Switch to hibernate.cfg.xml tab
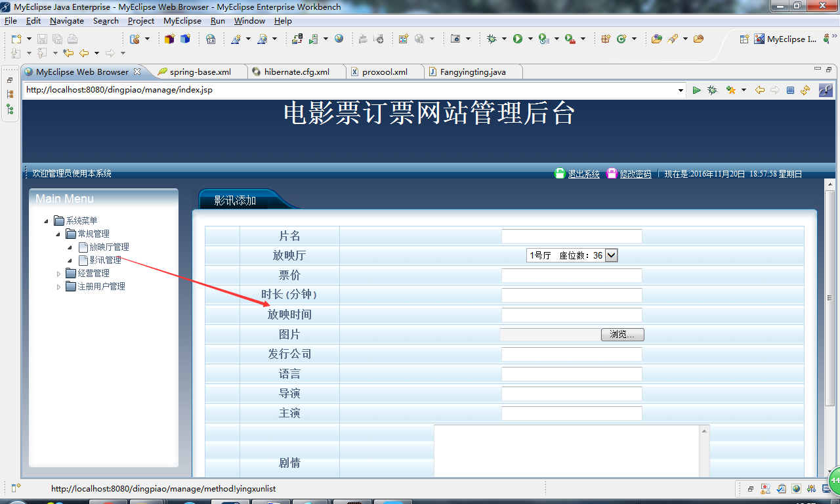Image resolution: width=840 pixels, height=504 pixels. click(x=297, y=72)
